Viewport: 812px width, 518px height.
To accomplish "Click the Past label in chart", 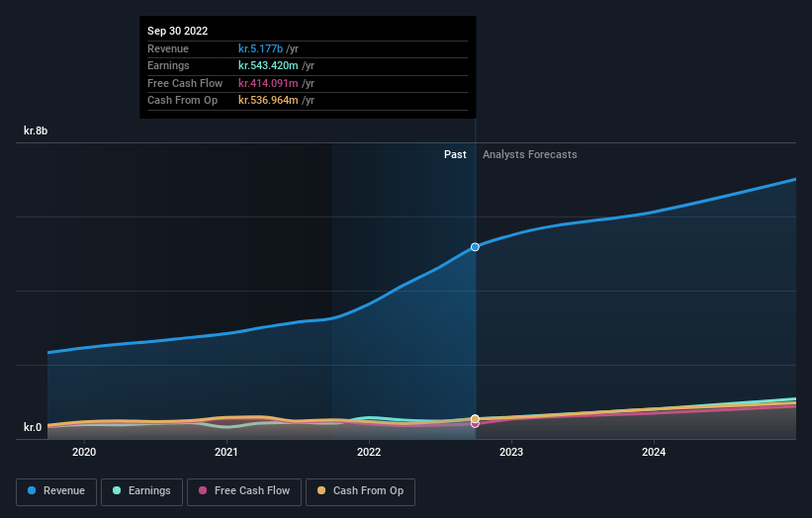I will [455, 154].
